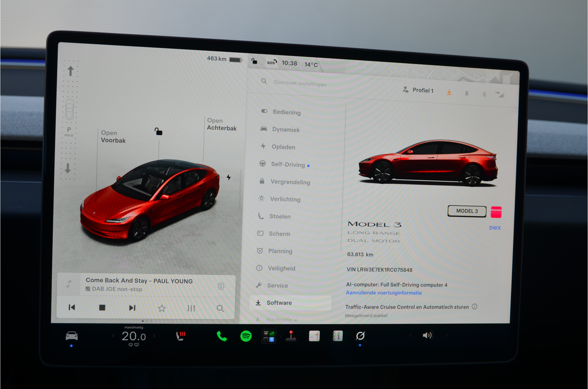Increase temperature with right chevron

pyautogui.click(x=154, y=336)
